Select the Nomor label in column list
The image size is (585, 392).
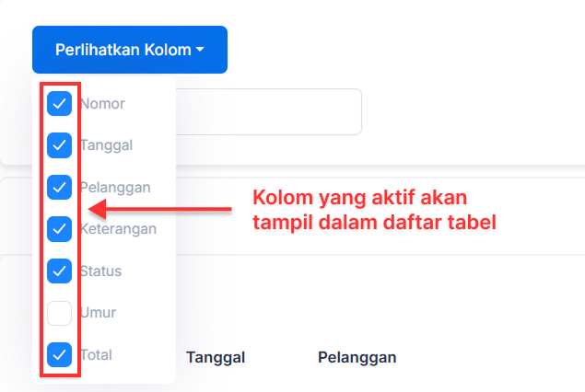[x=102, y=104]
